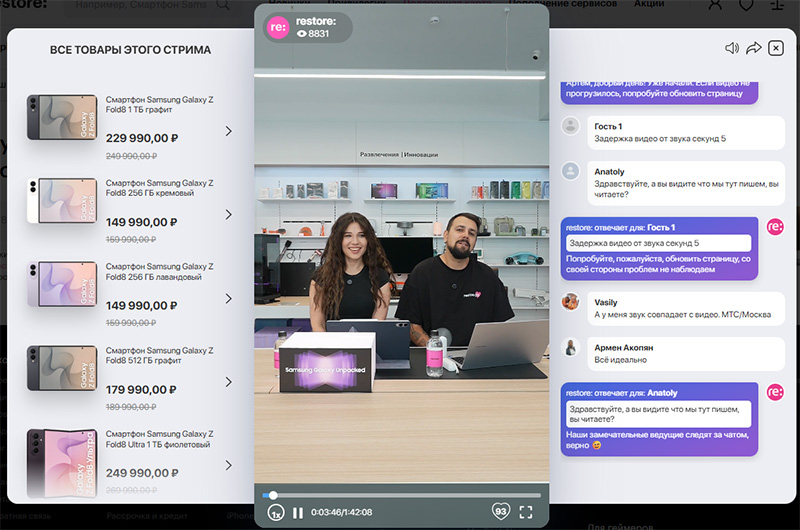Open the user account icon in header
The image size is (800, 530).
click(x=715, y=5)
